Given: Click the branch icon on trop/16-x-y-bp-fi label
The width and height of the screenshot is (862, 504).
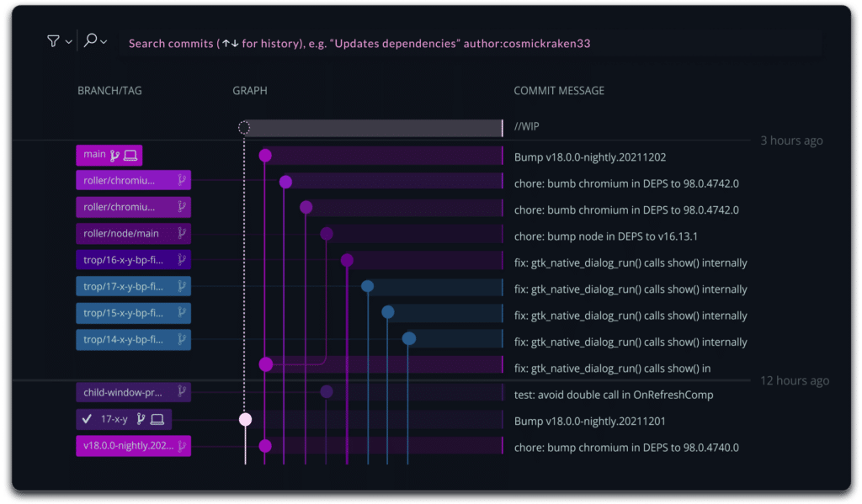Looking at the screenshot, I should coord(182,260).
